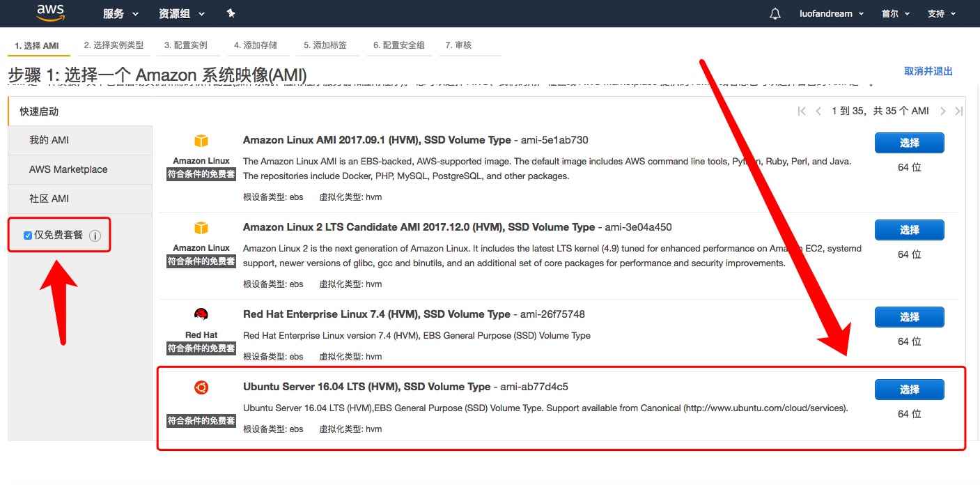This screenshot has height=485, width=980.
Task: Go to step 4 add storage tab
Action: coord(256,45)
